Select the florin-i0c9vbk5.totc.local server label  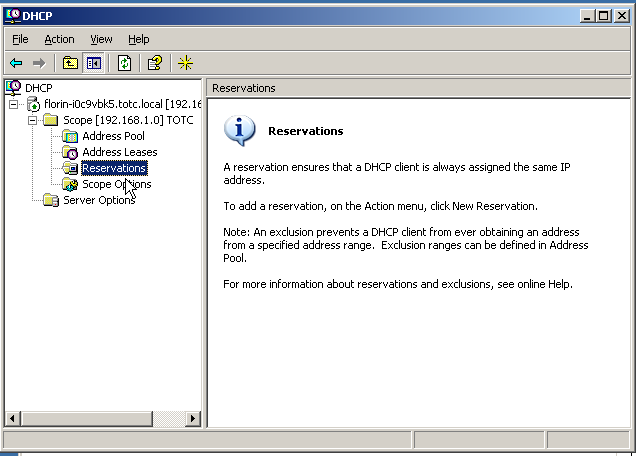pyautogui.click(x=122, y=104)
